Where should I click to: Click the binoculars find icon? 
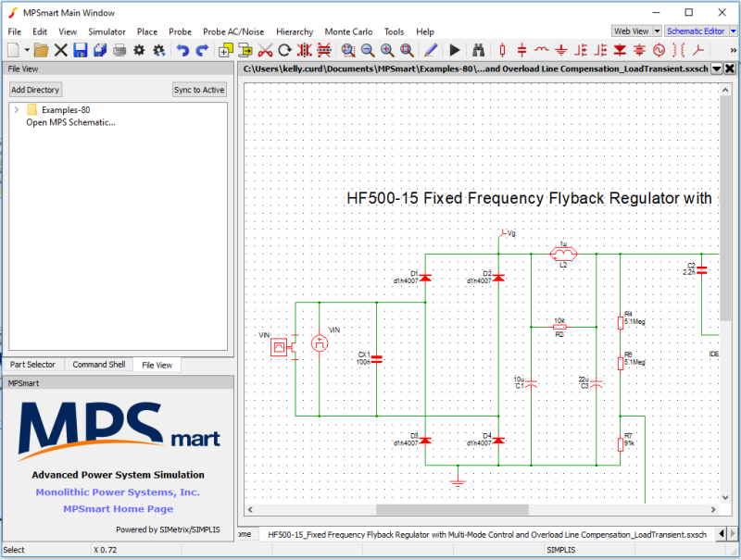coord(479,50)
